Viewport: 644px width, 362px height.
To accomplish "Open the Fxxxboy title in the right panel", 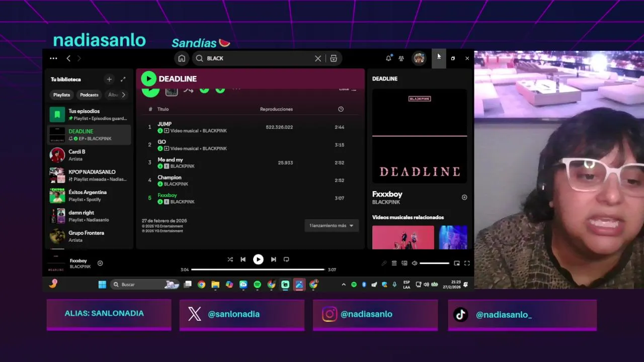I will 387,194.
